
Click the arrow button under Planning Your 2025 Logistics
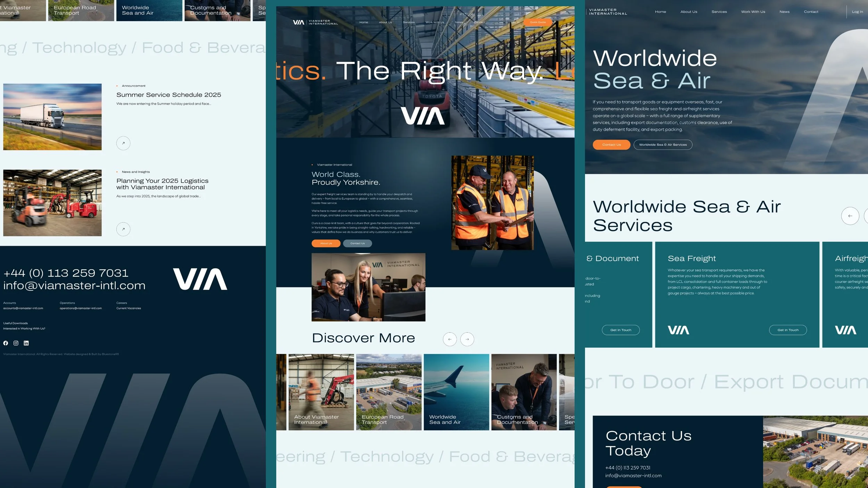point(123,229)
